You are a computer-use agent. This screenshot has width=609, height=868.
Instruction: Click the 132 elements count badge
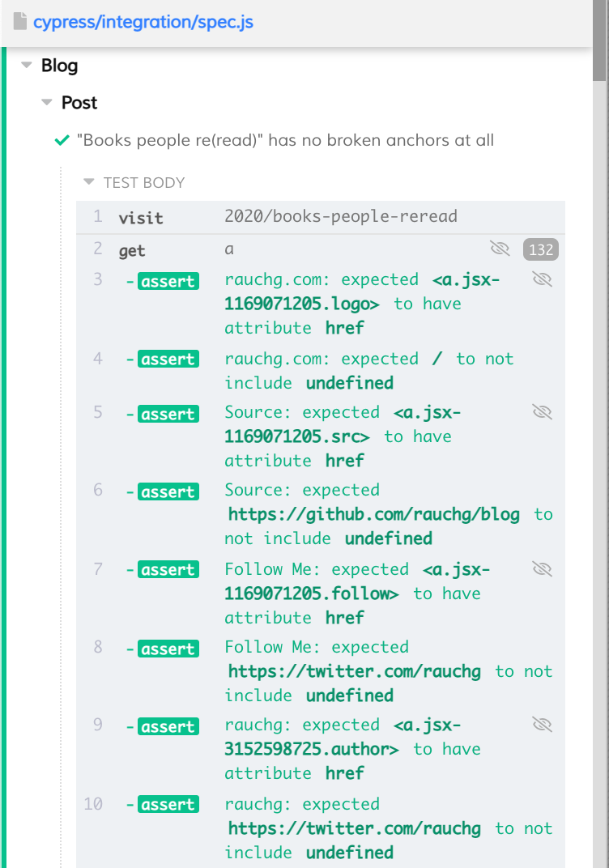540,250
